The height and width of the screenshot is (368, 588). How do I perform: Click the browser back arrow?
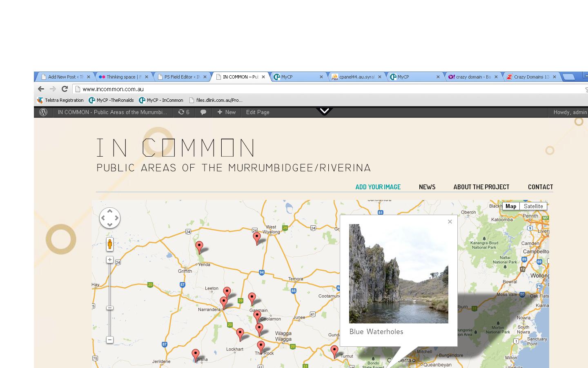click(41, 89)
